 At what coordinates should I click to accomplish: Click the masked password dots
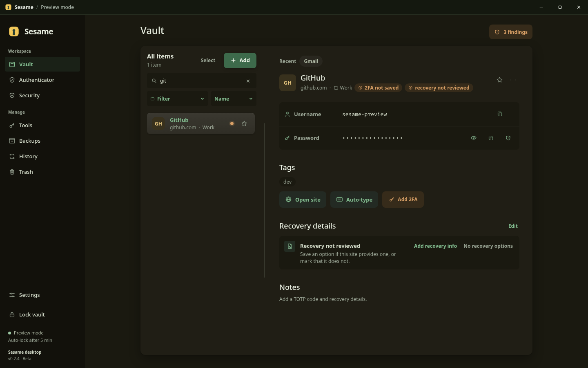click(372, 138)
